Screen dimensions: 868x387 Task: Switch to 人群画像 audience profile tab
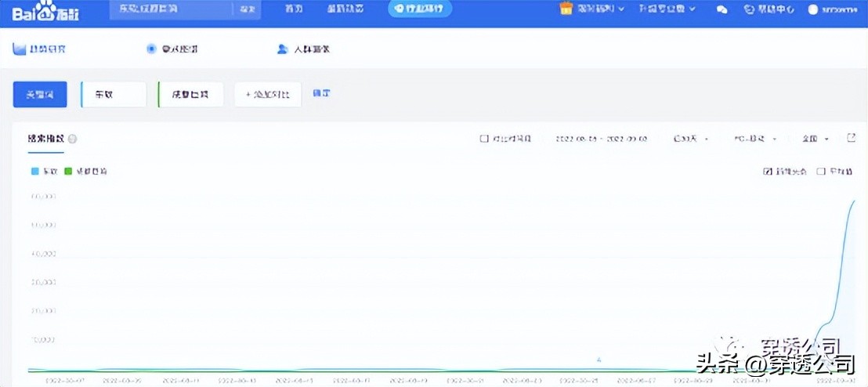tap(303, 49)
